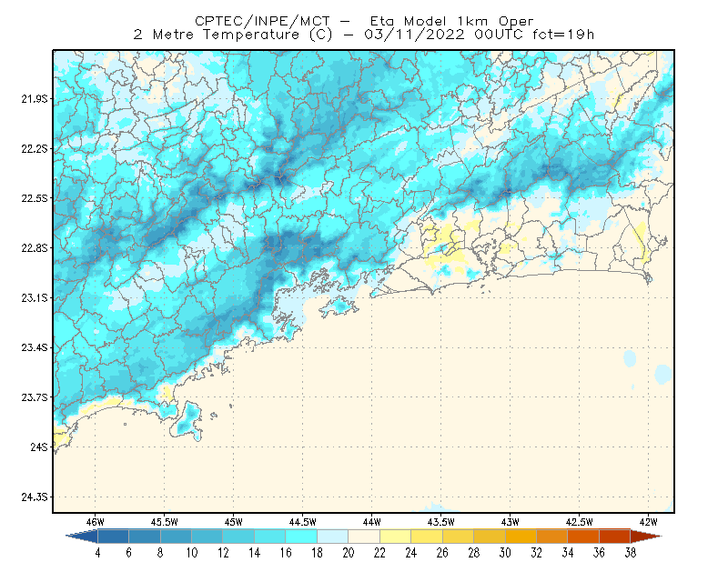Click the cream swatch between 20 and 22

click(x=364, y=537)
